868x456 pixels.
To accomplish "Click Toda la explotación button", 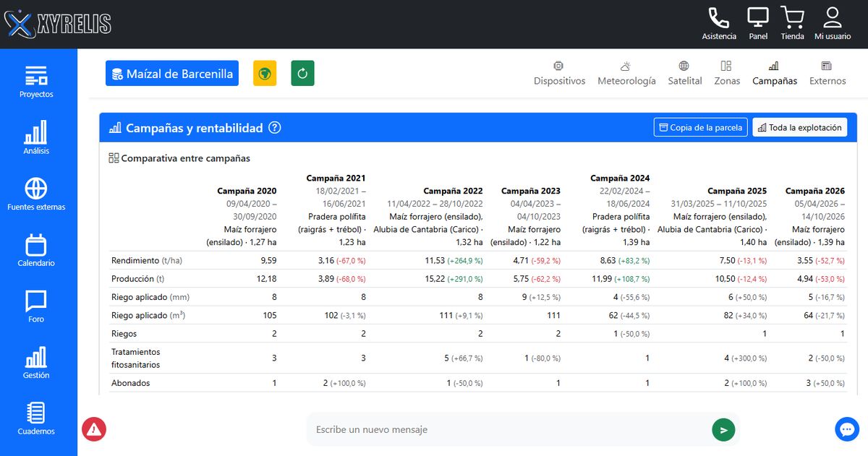I will 800,127.
